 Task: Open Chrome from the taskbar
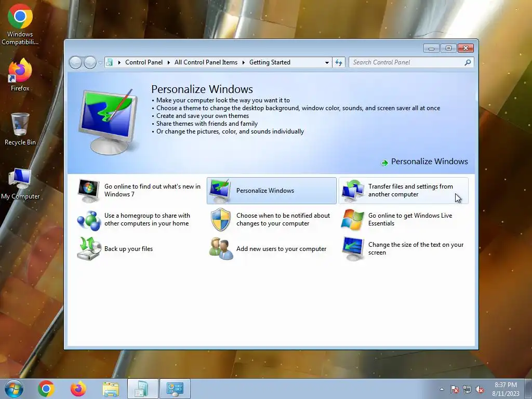pos(46,389)
